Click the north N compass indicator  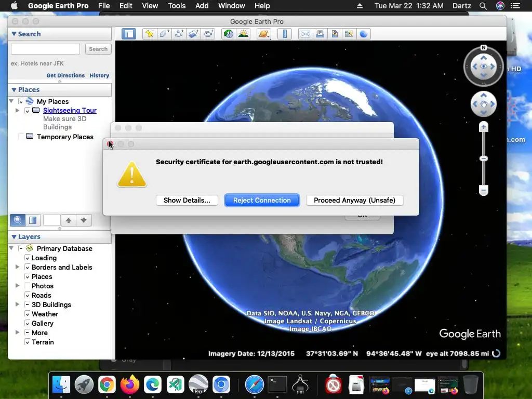click(x=484, y=47)
